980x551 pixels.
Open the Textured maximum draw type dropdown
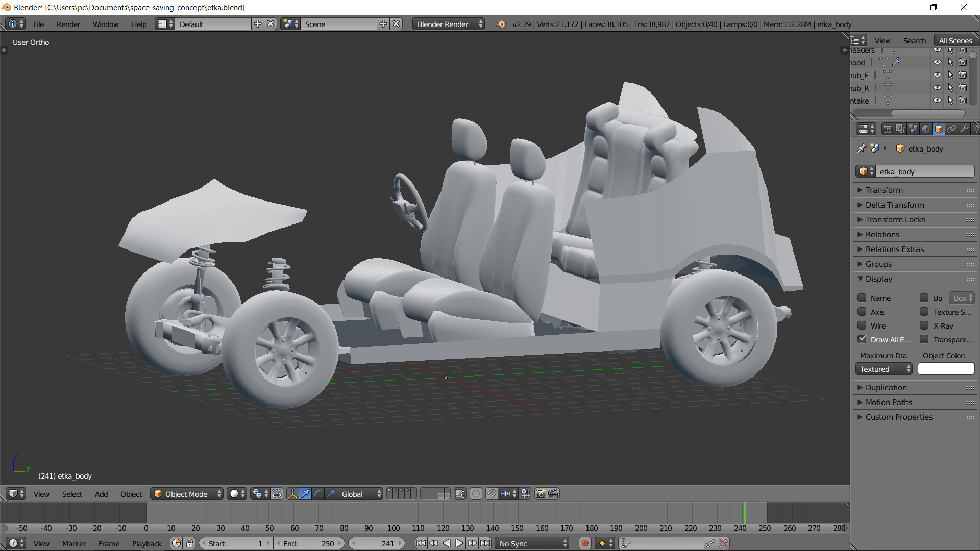tap(884, 369)
